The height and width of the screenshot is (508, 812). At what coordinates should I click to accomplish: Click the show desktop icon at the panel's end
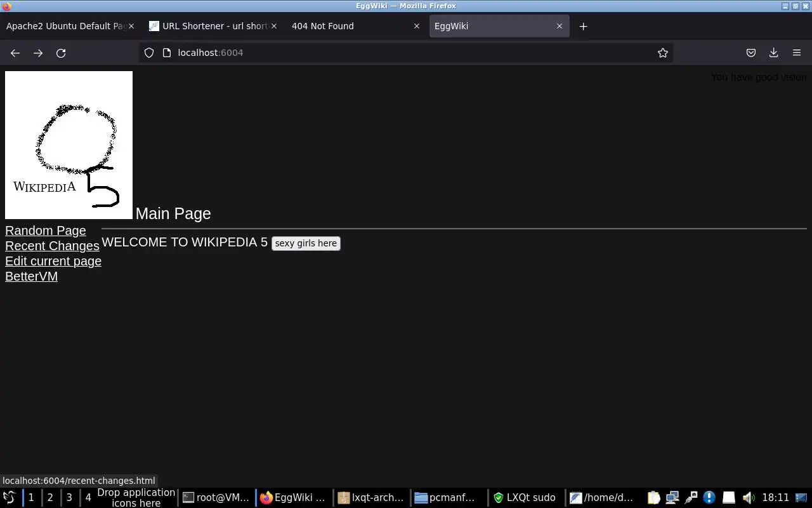coord(802,498)
